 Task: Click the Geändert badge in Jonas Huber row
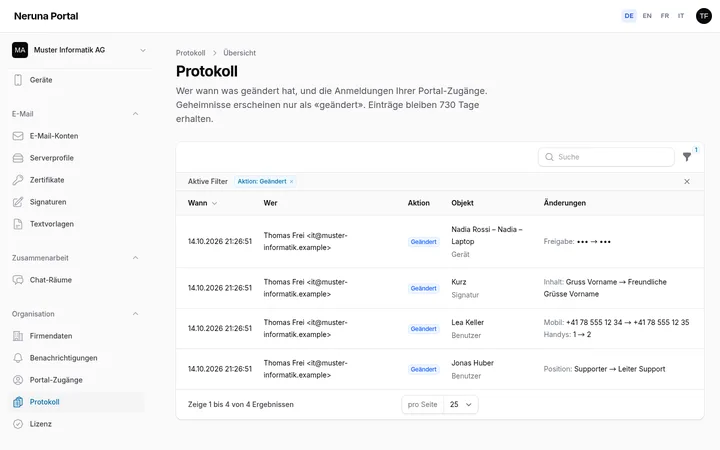click(423, 369)
